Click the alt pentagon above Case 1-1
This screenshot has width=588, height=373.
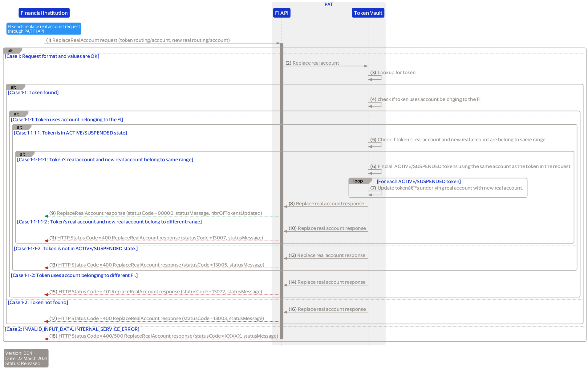point(14,87)
